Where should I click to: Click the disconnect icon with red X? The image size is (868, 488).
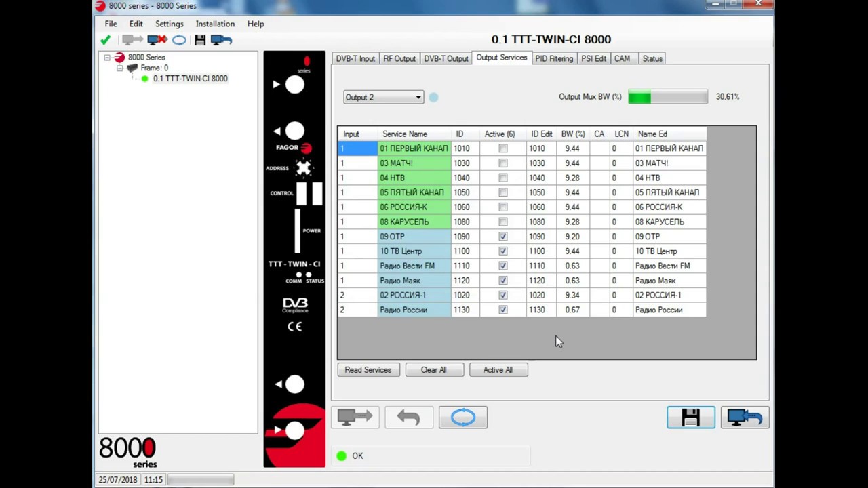pyautogui.click(x=157, y=40)
